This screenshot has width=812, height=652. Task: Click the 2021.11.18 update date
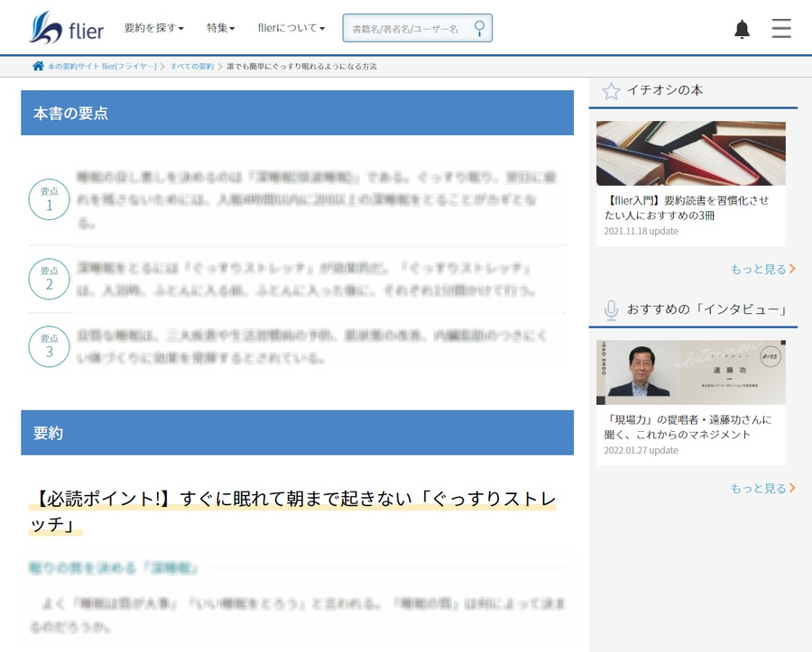coord(641,231)
